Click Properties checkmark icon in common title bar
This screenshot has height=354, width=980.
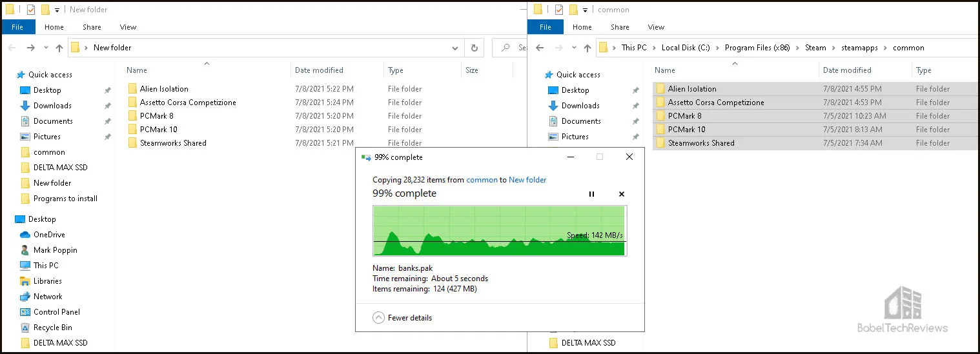pos(558,10)
